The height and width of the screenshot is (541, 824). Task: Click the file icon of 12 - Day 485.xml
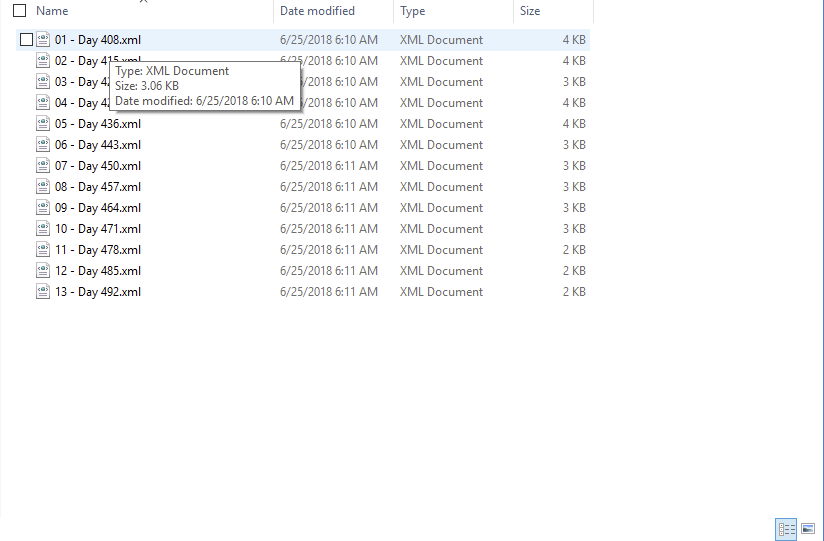coord(43,271)
